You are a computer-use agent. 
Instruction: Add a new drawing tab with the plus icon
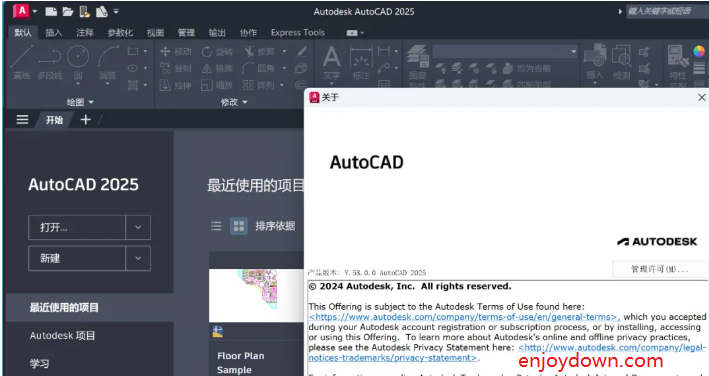pos(85,120)
